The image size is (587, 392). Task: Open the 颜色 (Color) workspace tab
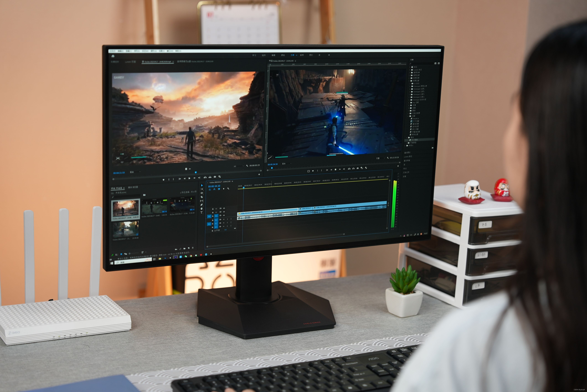[x=283, y=55]
